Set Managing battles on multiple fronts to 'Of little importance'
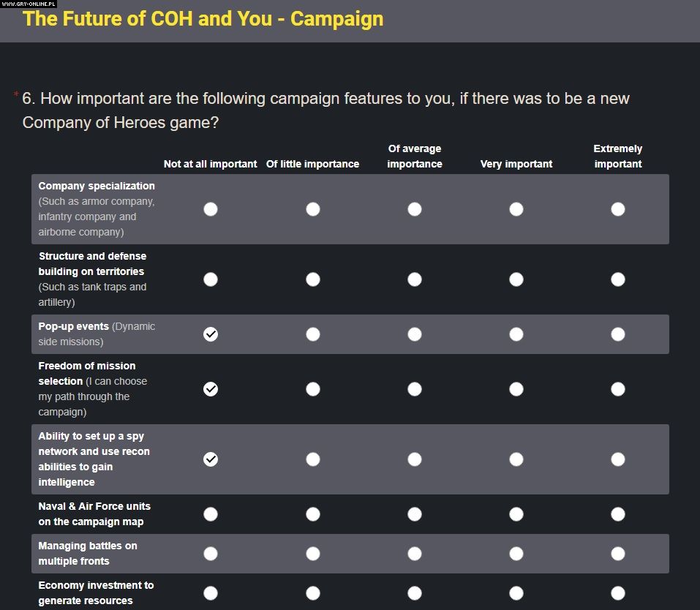 click(313, 554)
